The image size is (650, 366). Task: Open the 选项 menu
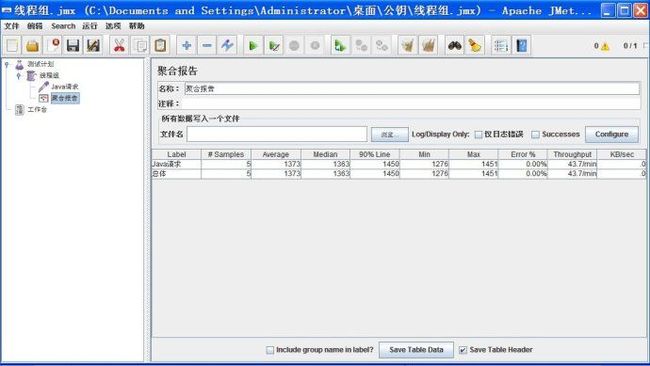pos(113,26)
